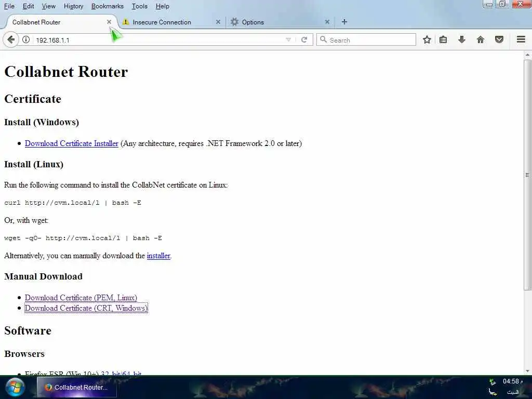Close the Options tab
This screenshot has width=532, height=399.
[x=327, y=22]
